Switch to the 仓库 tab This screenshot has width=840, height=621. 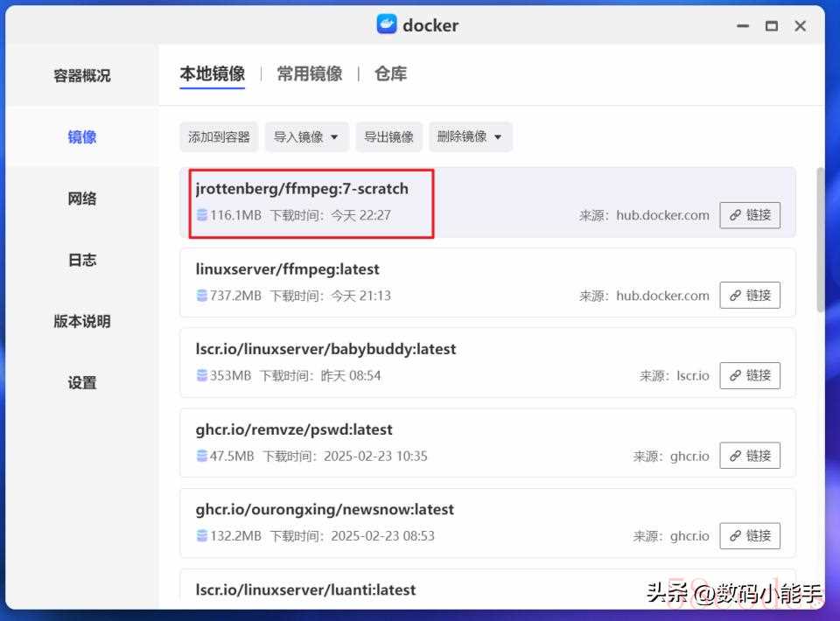(x=390, y=74)
